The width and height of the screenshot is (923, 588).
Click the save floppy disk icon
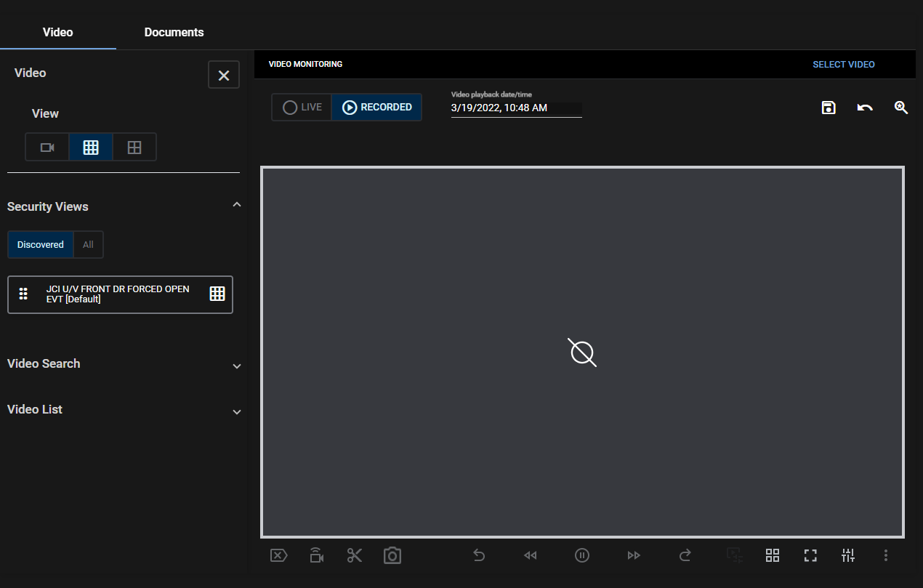pos(829,108)
